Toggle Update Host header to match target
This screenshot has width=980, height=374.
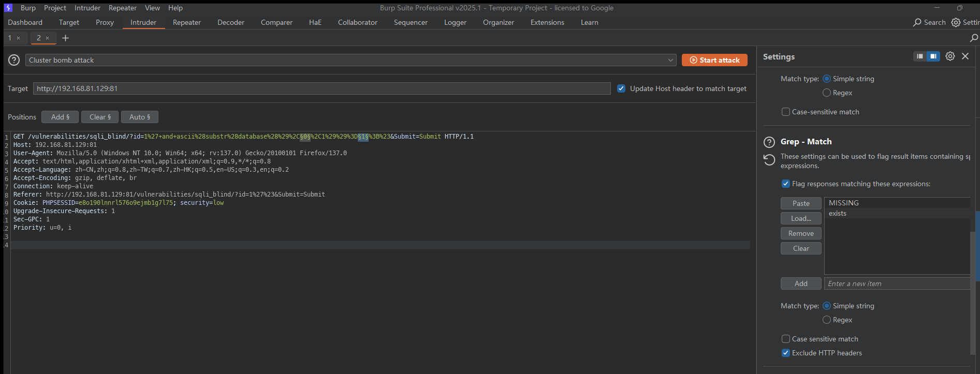coord(621,88)
